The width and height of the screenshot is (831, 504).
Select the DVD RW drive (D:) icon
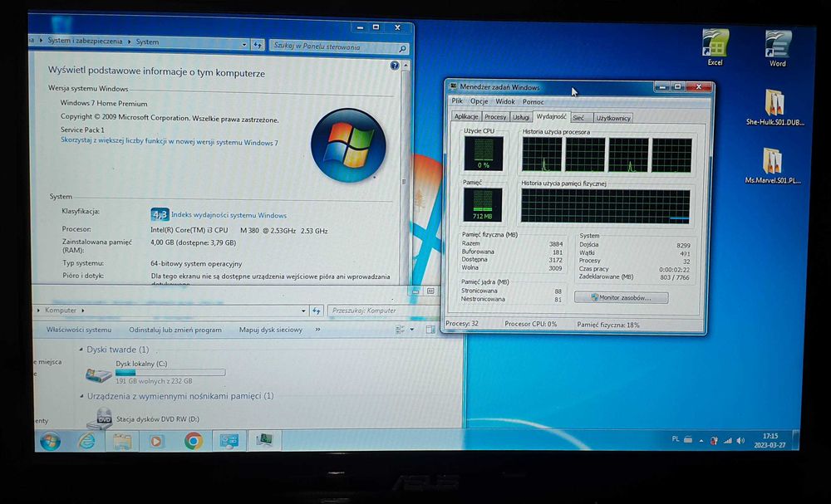tap(100, 418)
